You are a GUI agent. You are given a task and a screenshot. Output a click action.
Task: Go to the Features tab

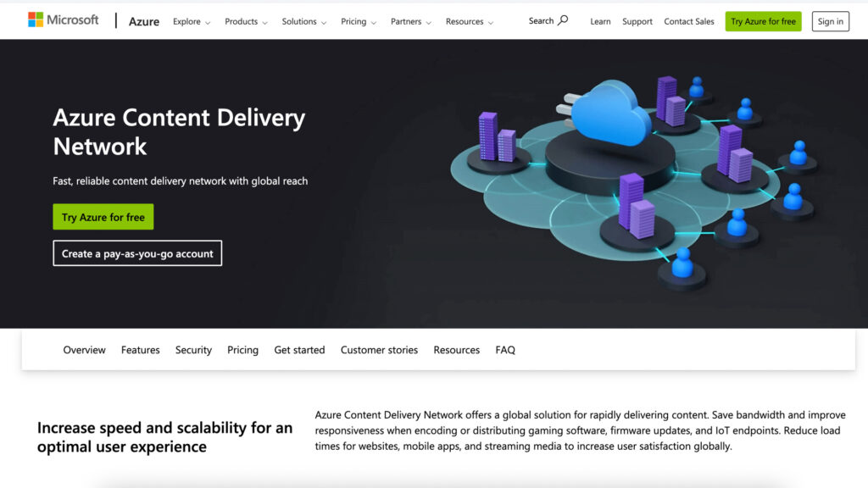(x=140, y=350)
